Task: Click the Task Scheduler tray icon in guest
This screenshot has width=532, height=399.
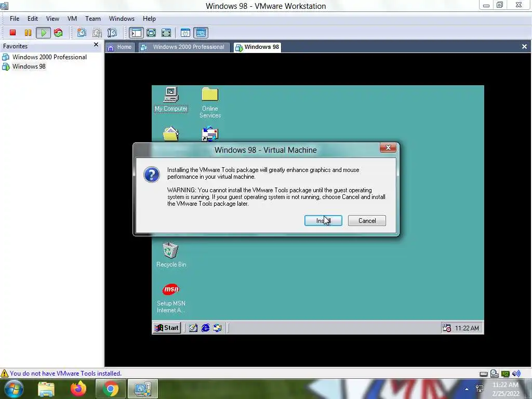Action: point(446,328)
